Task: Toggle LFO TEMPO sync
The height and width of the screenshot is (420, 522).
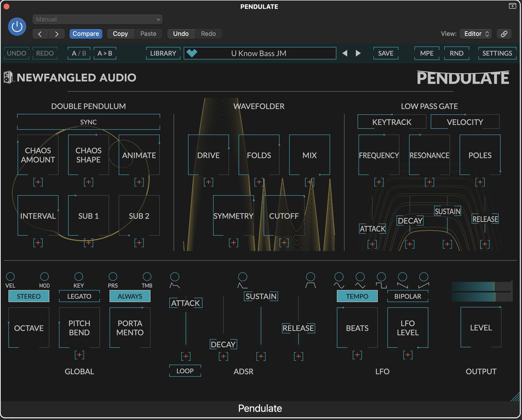Action: [x=357, y=296]
